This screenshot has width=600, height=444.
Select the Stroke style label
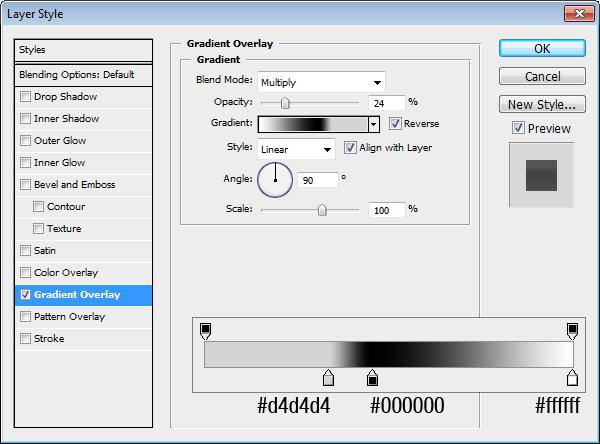49,339
